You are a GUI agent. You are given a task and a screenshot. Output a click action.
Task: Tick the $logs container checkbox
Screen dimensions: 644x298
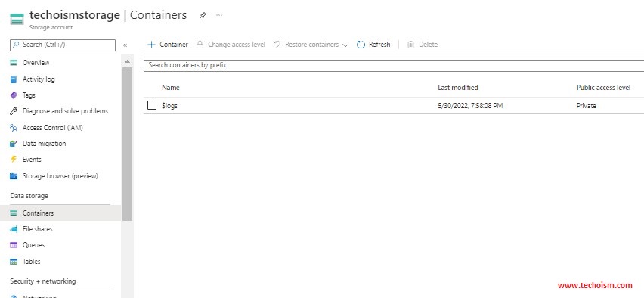[x=152, y=106]
